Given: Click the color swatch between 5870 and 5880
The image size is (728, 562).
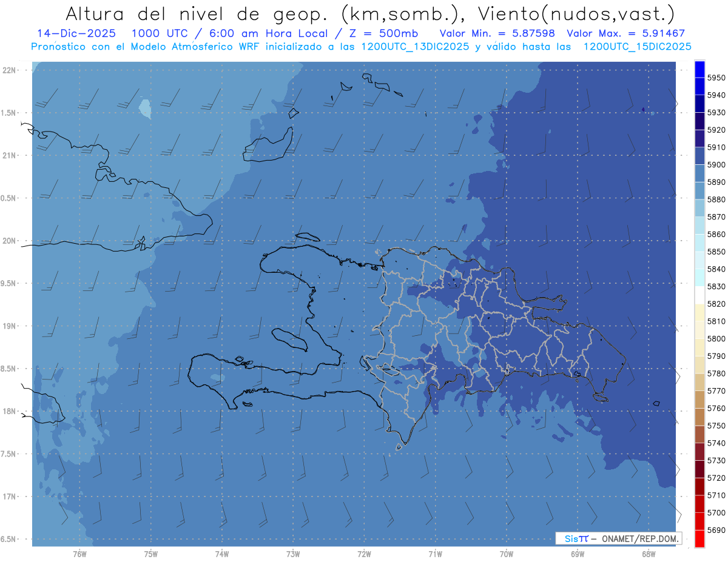Looking at the screenshot, I should (x=699, y=209).
